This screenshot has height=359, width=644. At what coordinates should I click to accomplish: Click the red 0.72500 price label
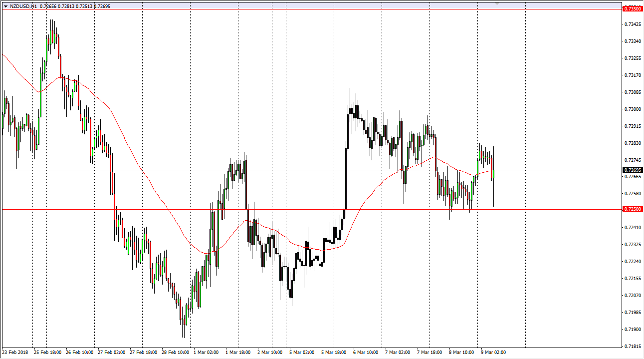633,209
